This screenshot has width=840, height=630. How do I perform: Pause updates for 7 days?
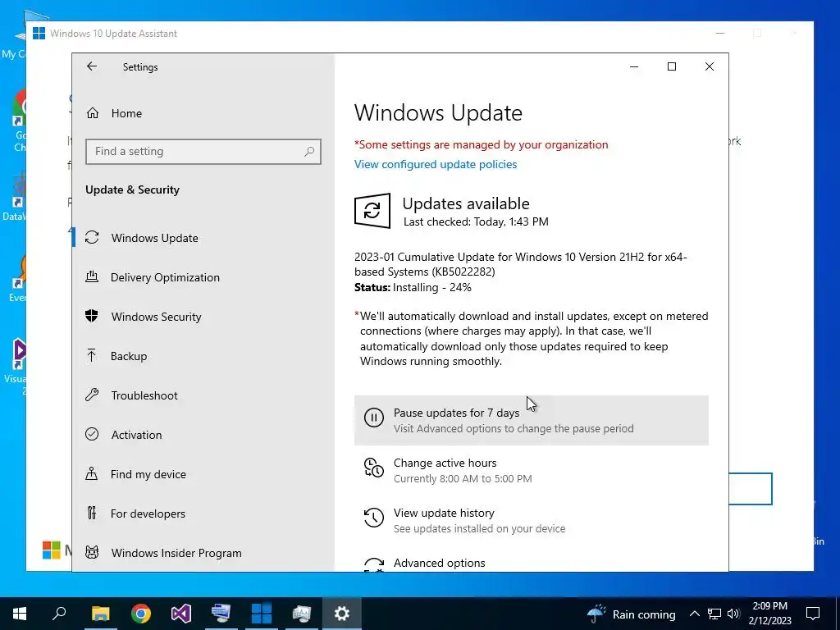(532, 421)
